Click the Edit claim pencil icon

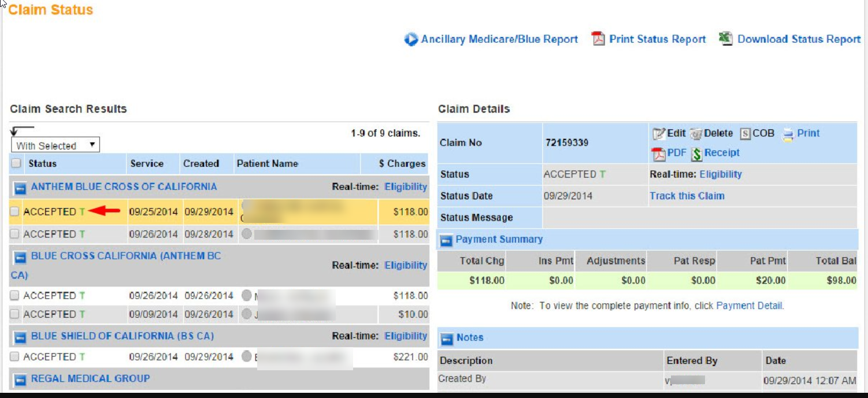pyautogui.click(x=659, y=133)
